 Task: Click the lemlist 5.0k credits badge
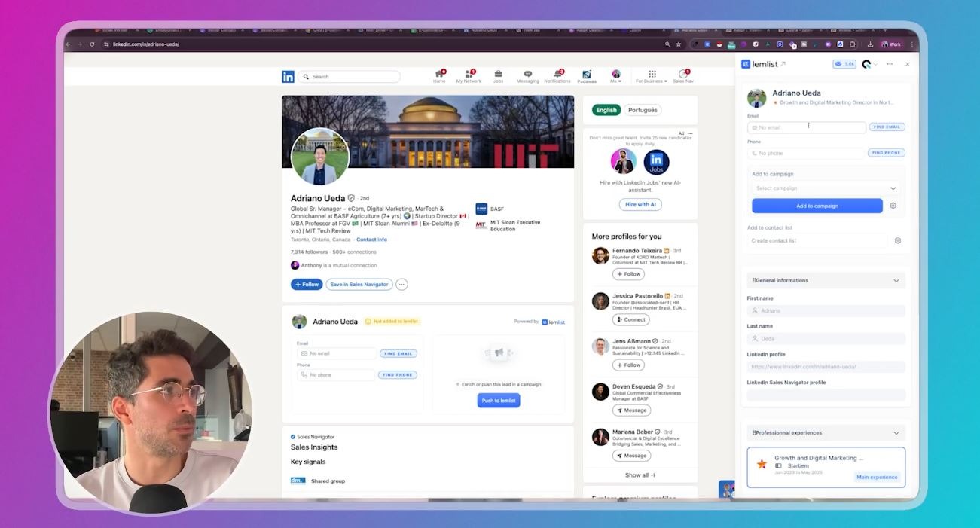[844, 64]
